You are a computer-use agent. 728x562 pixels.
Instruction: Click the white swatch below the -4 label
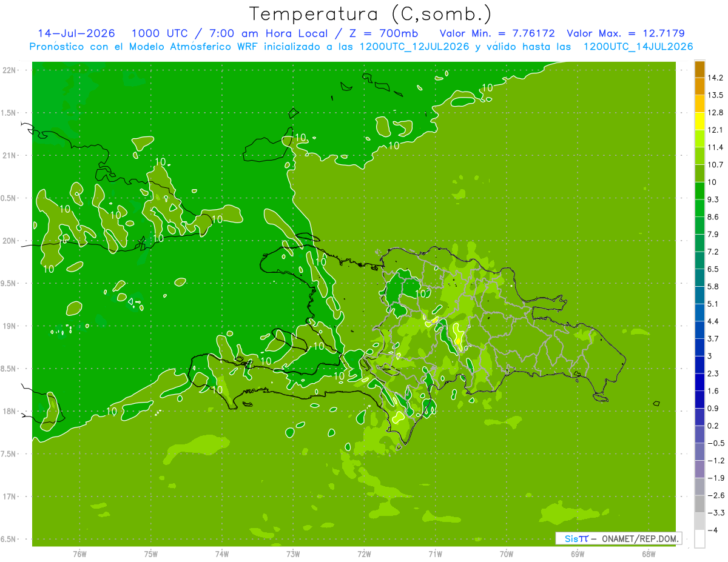point(699,539)
